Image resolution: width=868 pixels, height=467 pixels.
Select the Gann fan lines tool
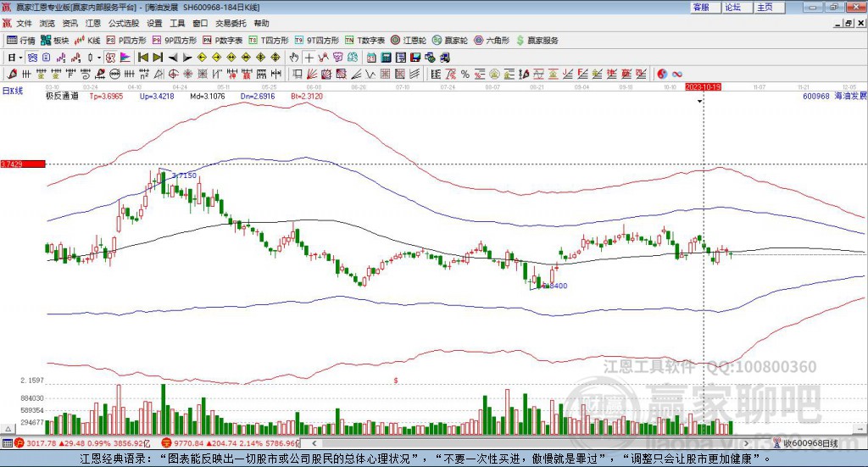pyautogui.click(x=312, y=74)
